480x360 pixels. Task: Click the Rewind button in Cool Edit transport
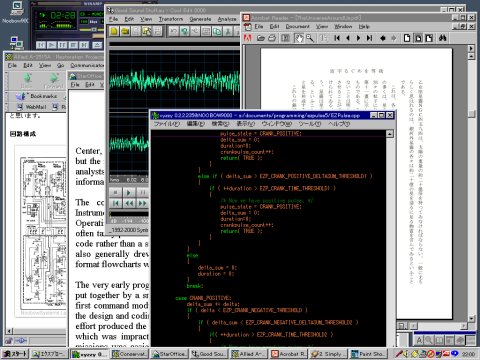129,203
